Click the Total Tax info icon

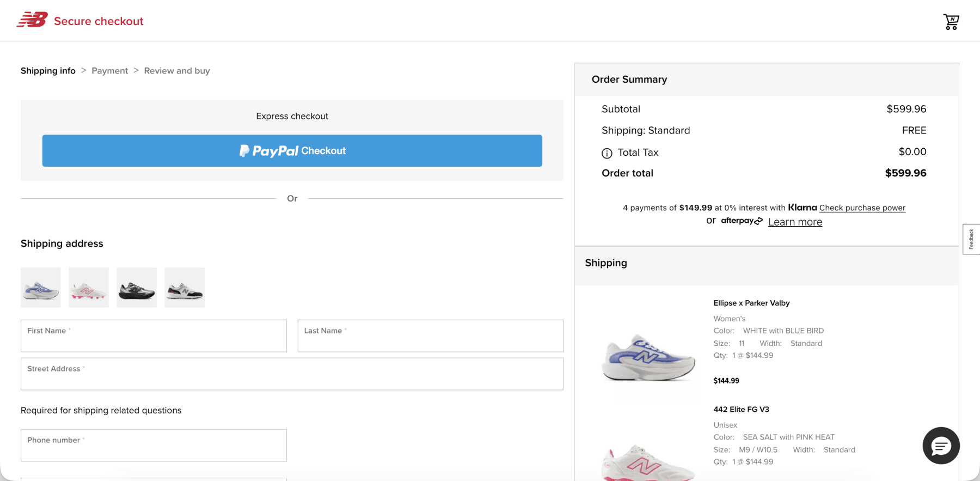tap(607, 153)
